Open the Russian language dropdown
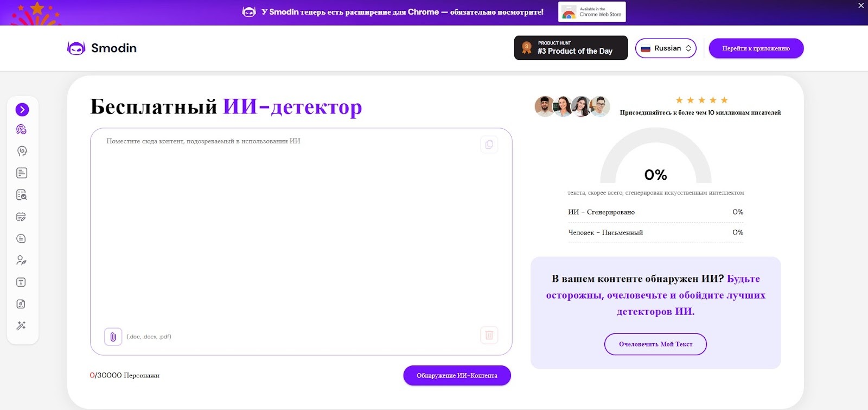 pyautogui.click(x=666, y=48)
